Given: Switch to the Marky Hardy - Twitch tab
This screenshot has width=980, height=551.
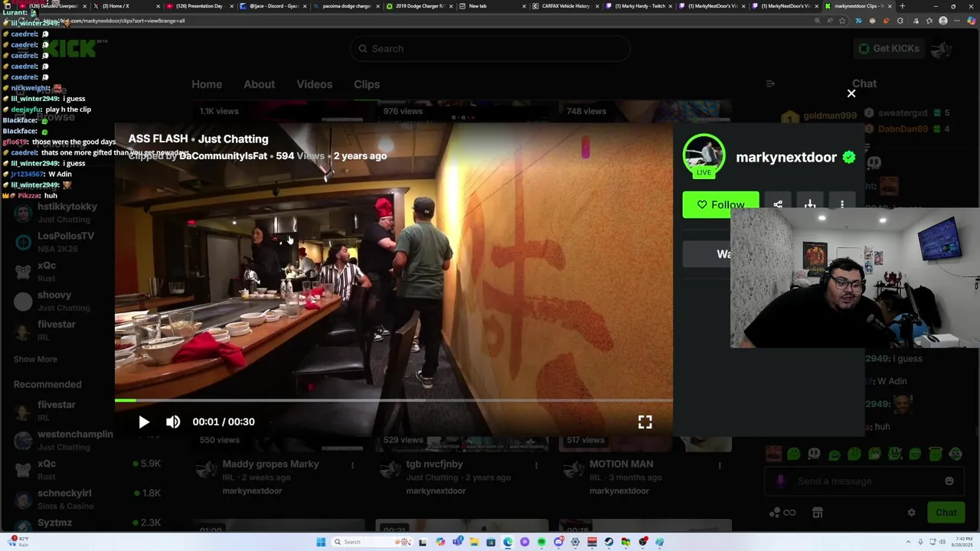Looking at the screenshot, I should (x=638, y=6).
